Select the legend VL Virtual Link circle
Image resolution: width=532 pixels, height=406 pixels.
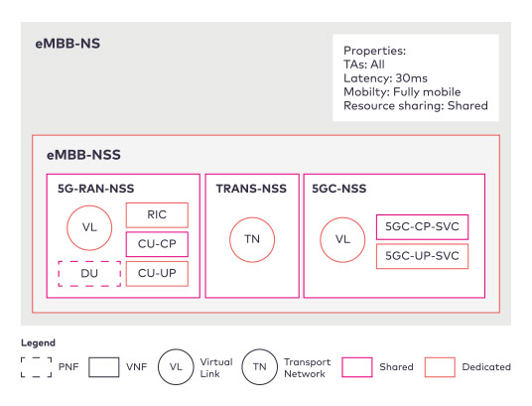(176, 366)
